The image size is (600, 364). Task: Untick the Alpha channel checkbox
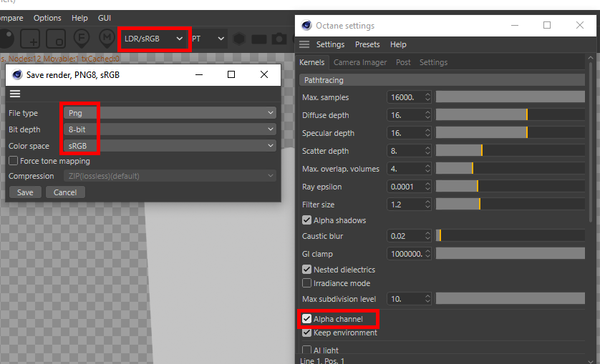pos(306,318)
